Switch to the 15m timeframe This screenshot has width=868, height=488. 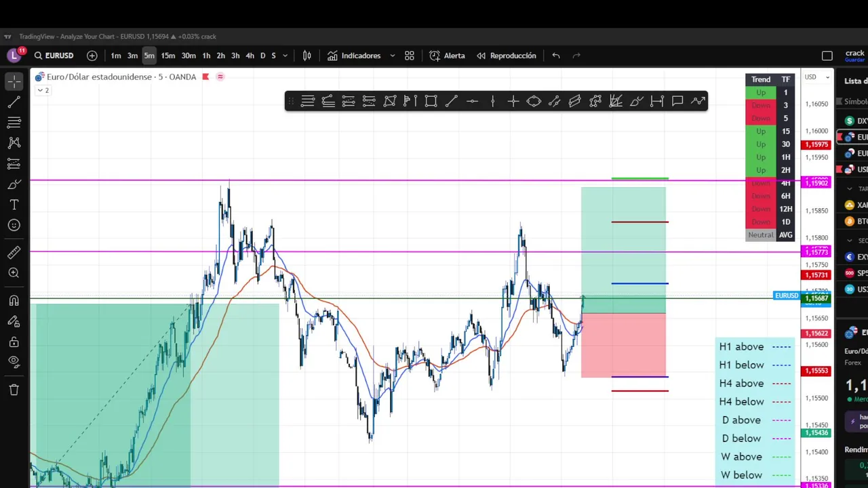(x=168, y=56)
